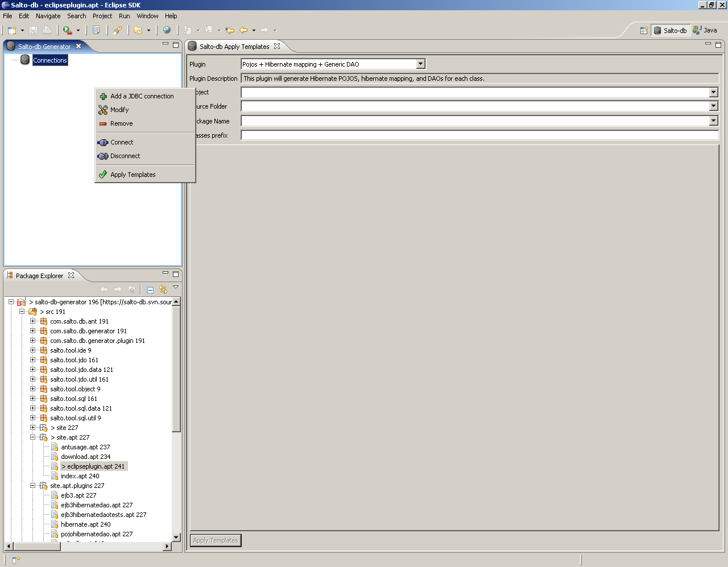Click the Search flashlight toolbar icon
The image size is (728, 567).
(117, 30)
